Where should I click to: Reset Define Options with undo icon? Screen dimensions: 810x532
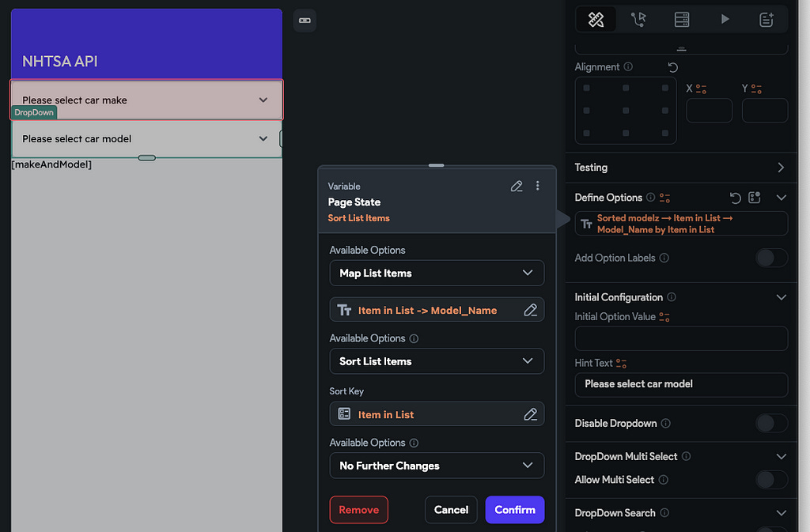pos(735,198)
